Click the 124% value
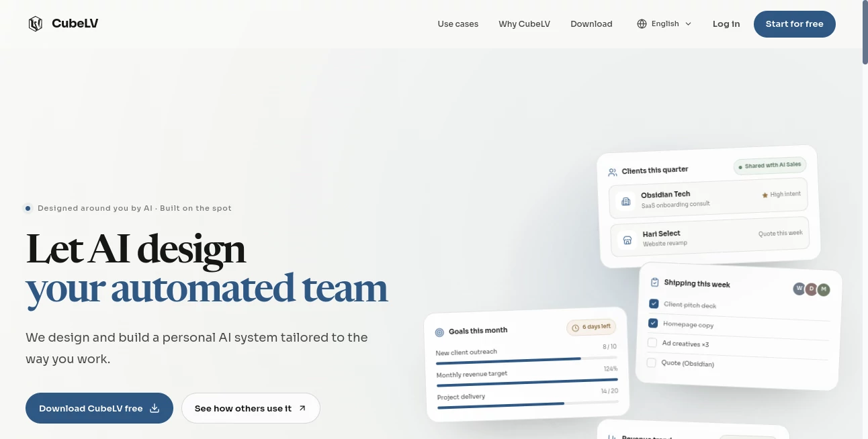 (x=611, y=369)
